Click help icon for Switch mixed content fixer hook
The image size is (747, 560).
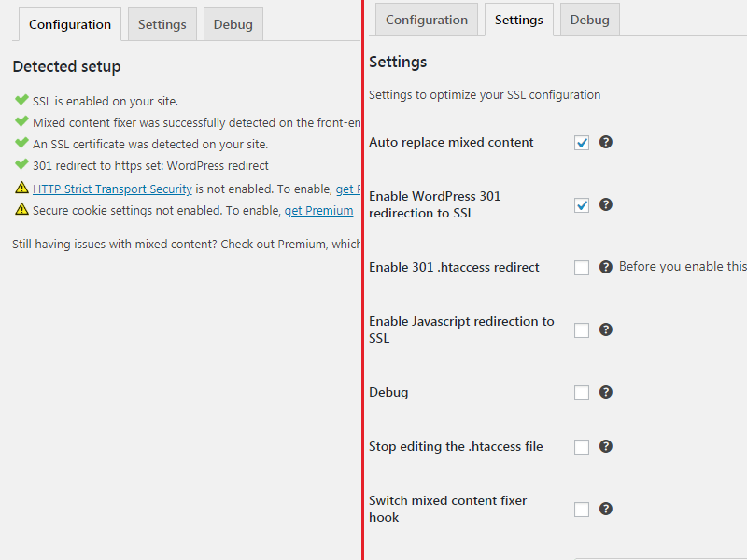(x=606, y=509)
